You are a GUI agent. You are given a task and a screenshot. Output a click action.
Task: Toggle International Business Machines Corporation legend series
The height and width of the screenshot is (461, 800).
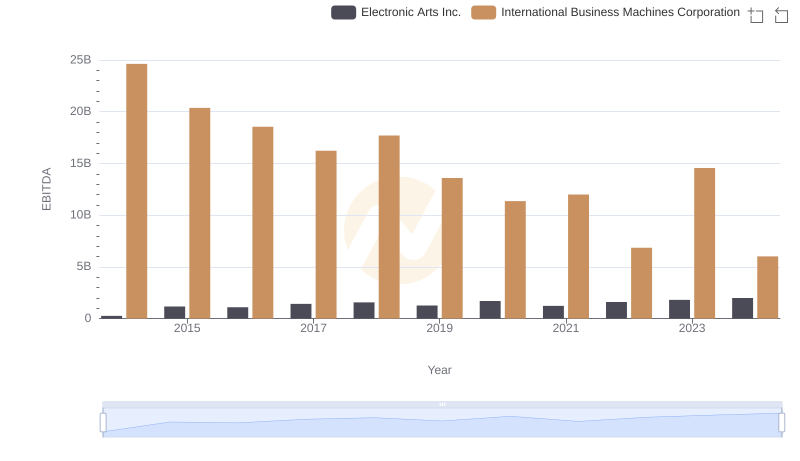606,12
